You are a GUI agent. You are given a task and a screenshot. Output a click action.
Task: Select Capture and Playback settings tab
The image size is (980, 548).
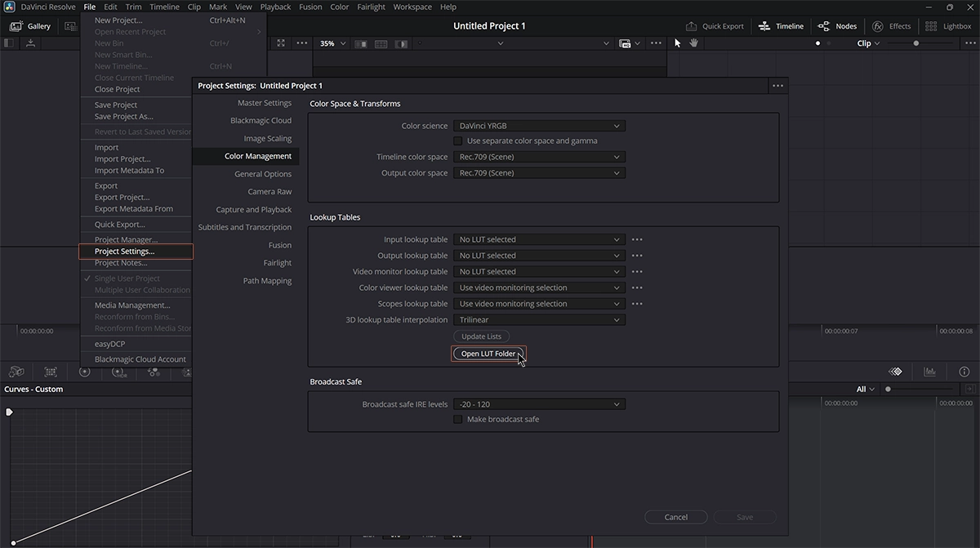point(253,210)
